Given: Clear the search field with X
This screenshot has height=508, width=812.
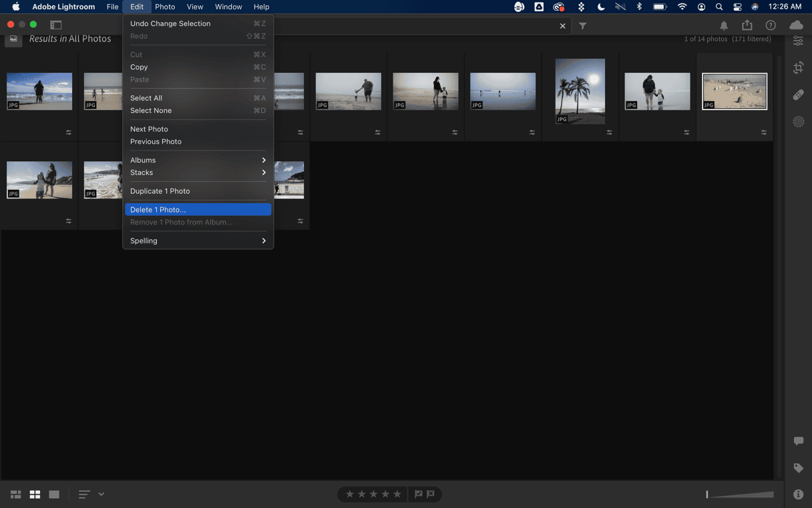Looking at the screenshot, I should (562, 26).
